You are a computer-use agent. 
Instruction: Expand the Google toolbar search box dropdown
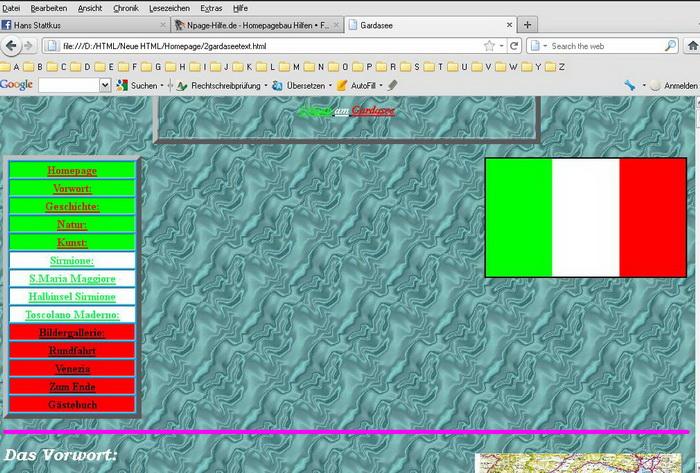point(105,86)
